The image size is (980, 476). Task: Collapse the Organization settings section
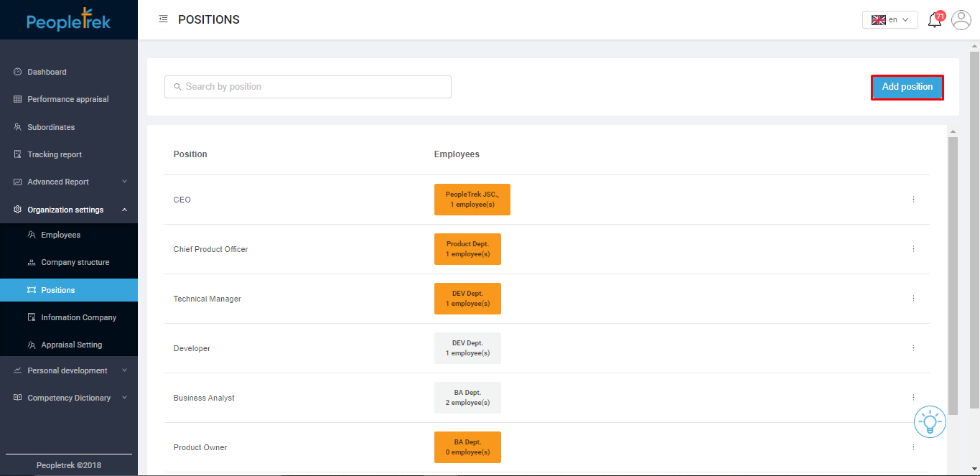(x=69, y=210)
